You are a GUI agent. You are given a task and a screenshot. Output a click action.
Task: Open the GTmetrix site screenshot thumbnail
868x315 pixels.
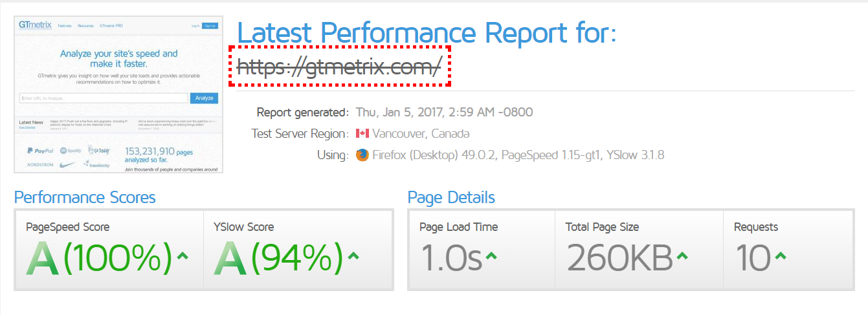[x=118, y=94]
